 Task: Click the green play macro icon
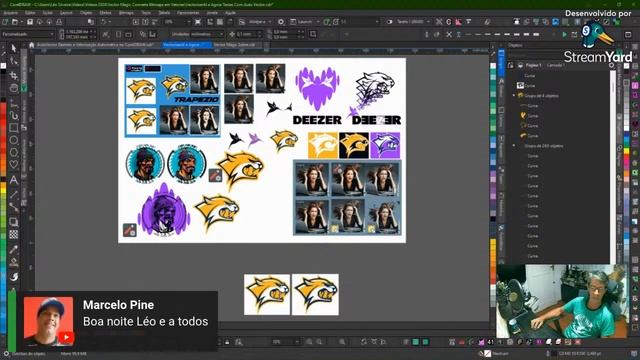click(x=564, y=35)
